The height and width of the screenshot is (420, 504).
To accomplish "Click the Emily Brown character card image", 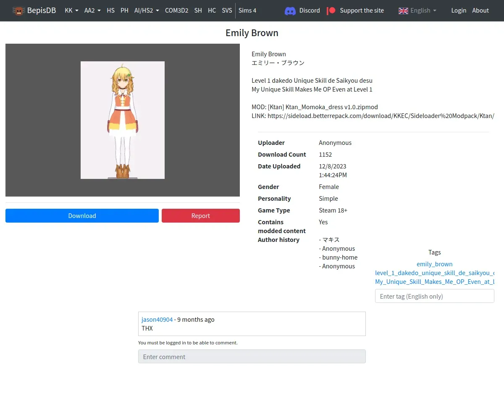I will pyautogui.click(x=123, y=120).
